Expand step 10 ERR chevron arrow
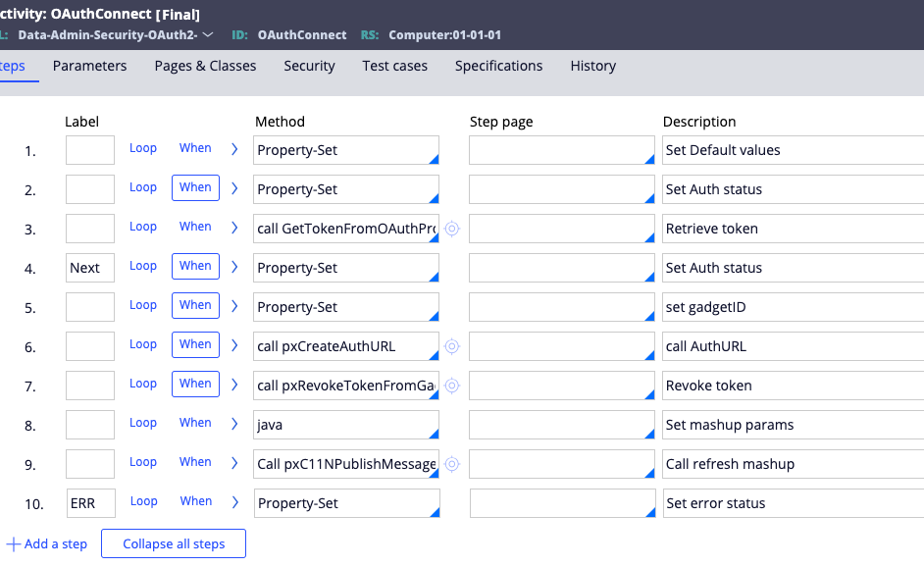 tap(235, 502)
